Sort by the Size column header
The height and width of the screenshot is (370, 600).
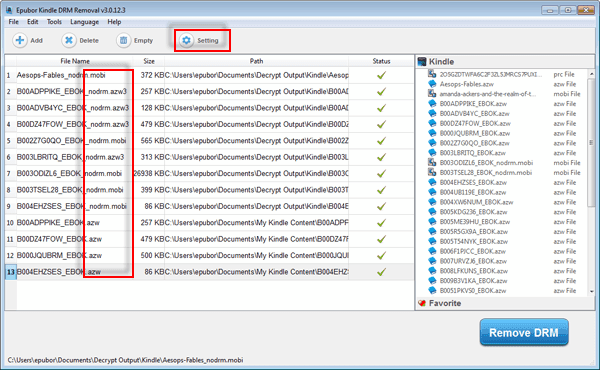[x=149, y=61]
